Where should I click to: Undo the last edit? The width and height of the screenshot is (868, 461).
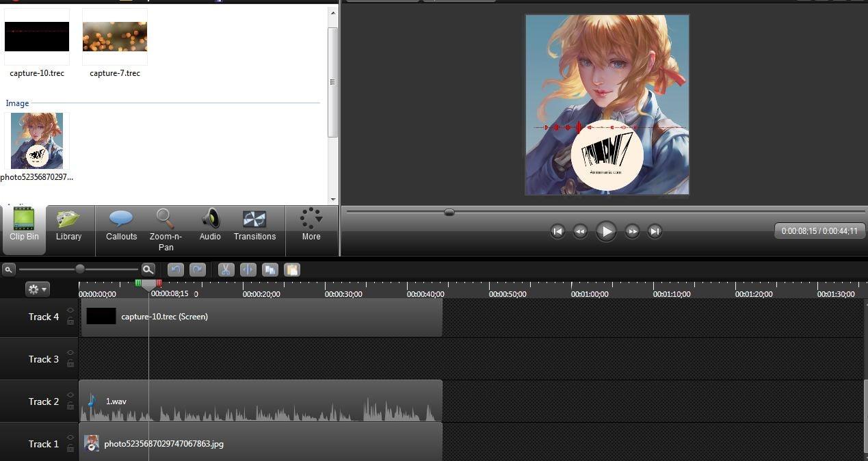175,269
